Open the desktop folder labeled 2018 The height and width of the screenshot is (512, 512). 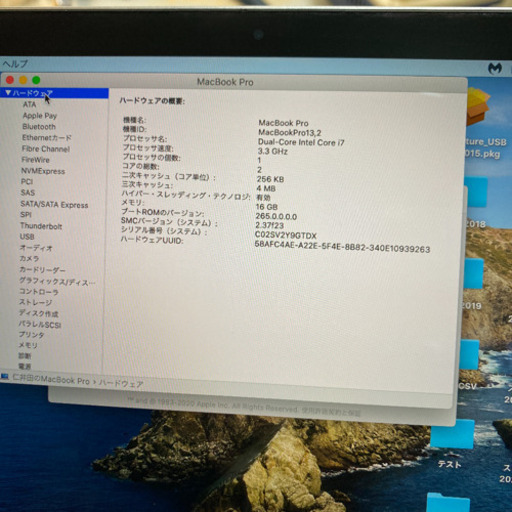click(475, 192)
